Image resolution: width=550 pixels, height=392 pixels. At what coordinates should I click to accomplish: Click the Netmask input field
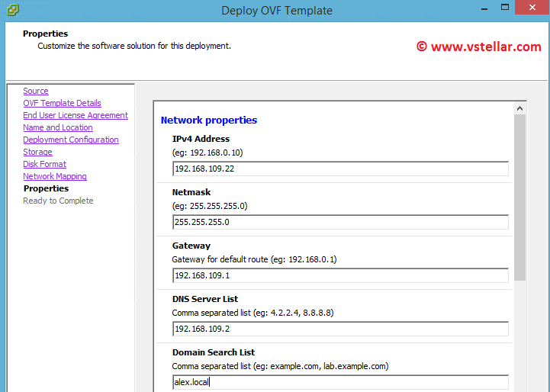pos(340,222)
